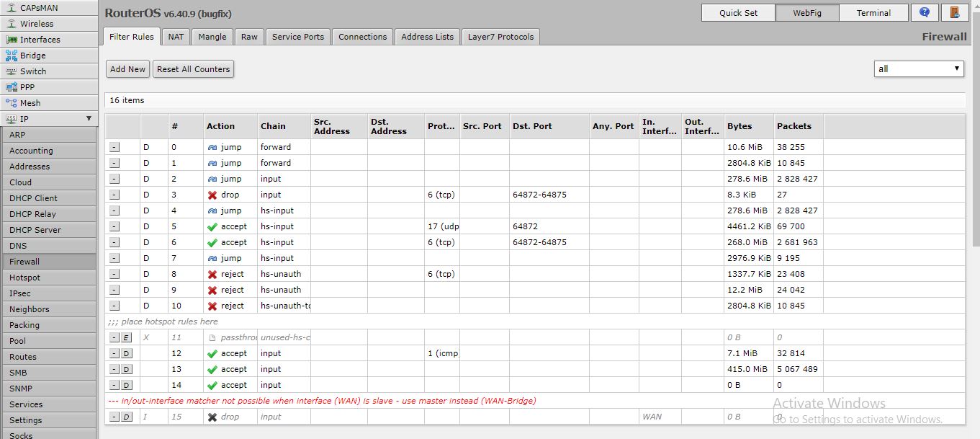The height and width of the screenshot is (439, 980).
Task: Open DNS menu item
Action: point(48,246)
